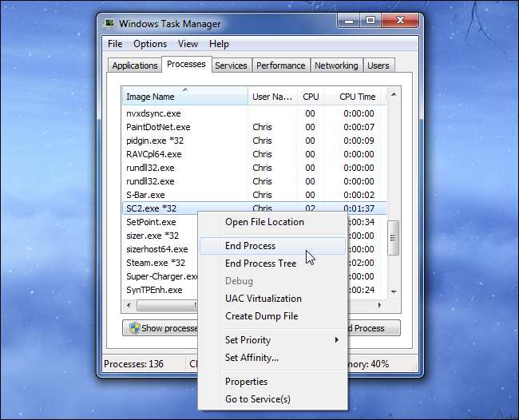This screenshot has height=420, width=519.
Task: Select the SynTPEnh.exe process row
Action: 160,290
